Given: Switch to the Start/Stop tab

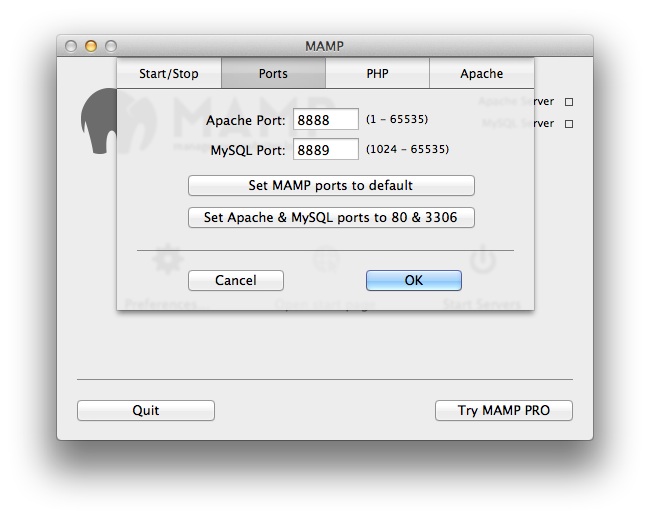Looking at the screenshot, I should (x=169, y=73).
